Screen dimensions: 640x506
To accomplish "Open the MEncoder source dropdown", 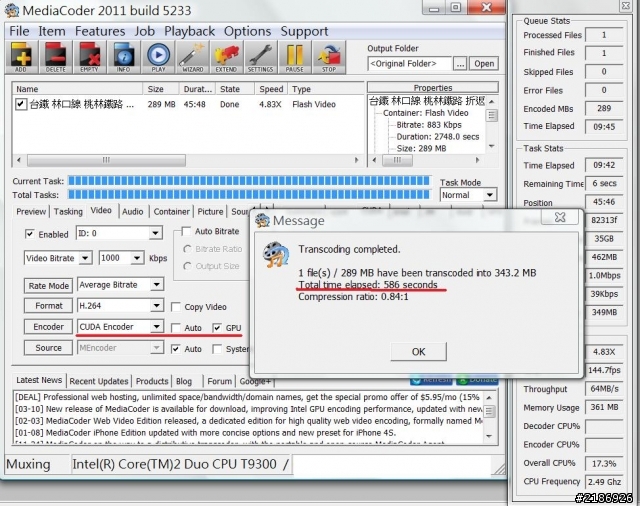I will pyautogui.click(x=156, y=348).
